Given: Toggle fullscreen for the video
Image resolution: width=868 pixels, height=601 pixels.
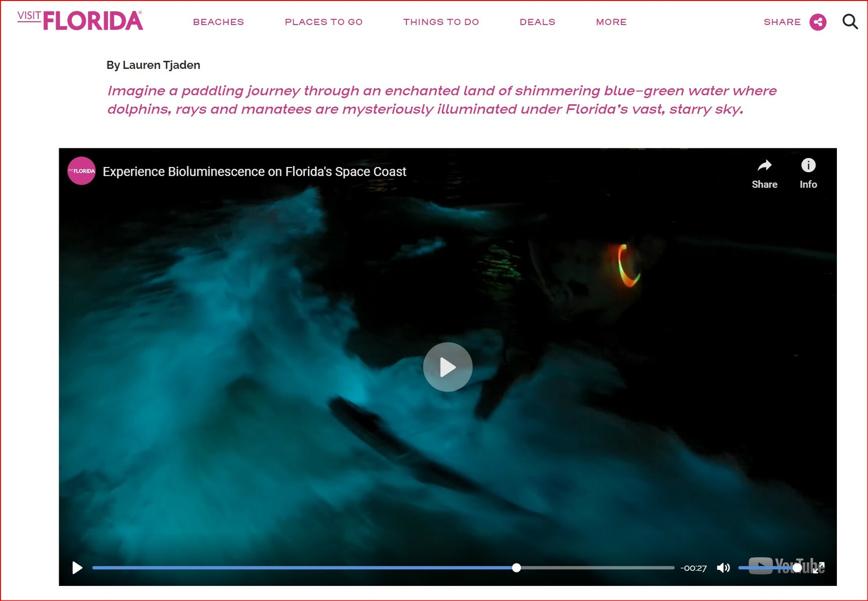Looking at the screenshot, I should click(x=819, y=568).
